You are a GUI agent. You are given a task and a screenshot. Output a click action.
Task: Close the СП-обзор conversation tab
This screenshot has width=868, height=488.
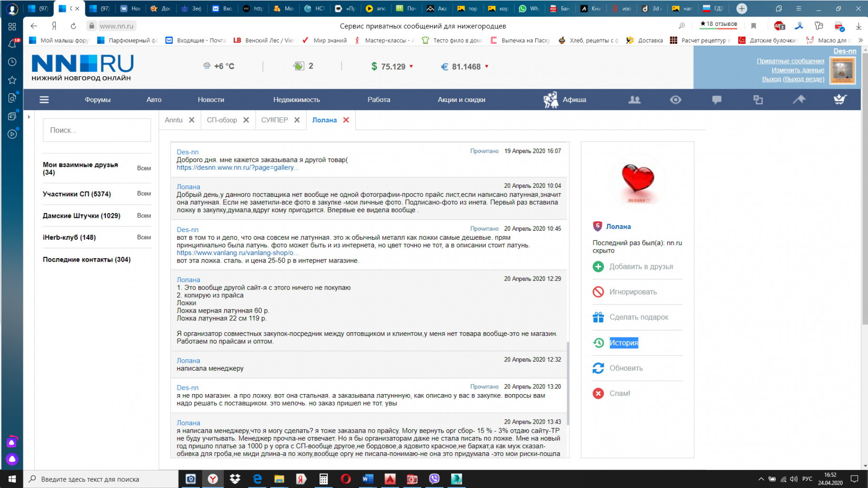click(246, 120)
